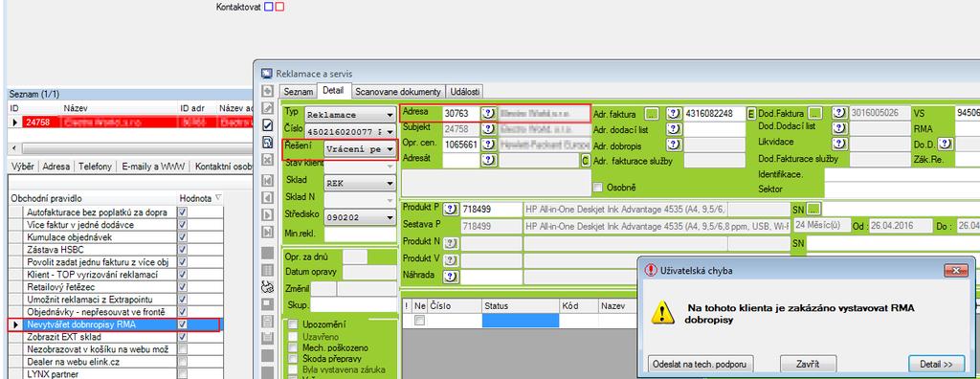Open the Adresát lookup question-mark icon
The width and height of the screenshot is (980, 379).
489,160
